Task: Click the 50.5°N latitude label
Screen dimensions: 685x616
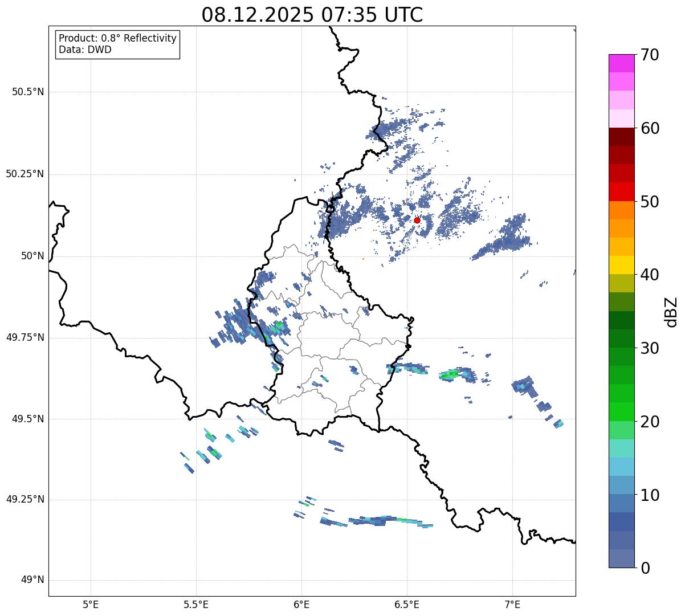Action: [28, 92]
